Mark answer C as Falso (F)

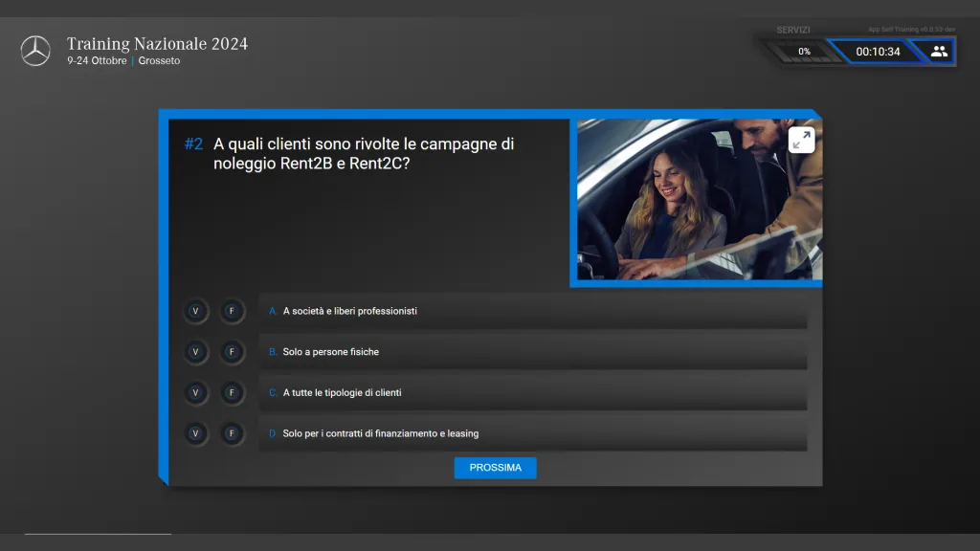pyautogui.click(x=232, y=392)
